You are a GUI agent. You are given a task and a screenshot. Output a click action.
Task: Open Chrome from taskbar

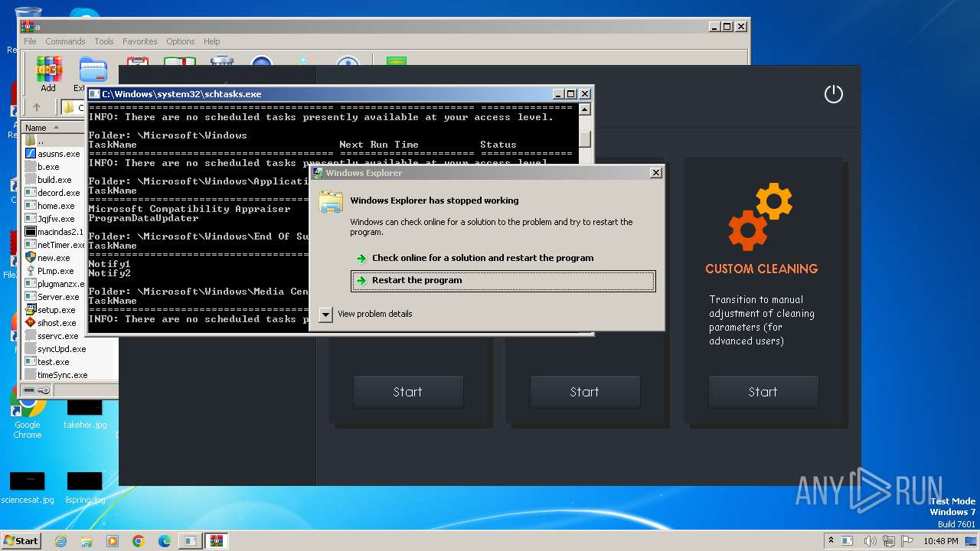[139, 541]
